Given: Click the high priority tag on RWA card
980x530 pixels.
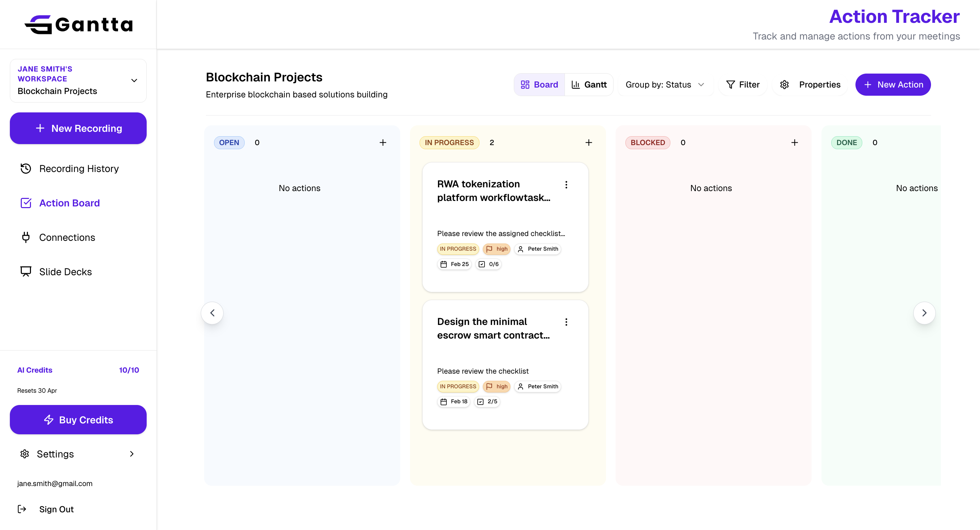Looking at the screenshot, I should point(496,249).
